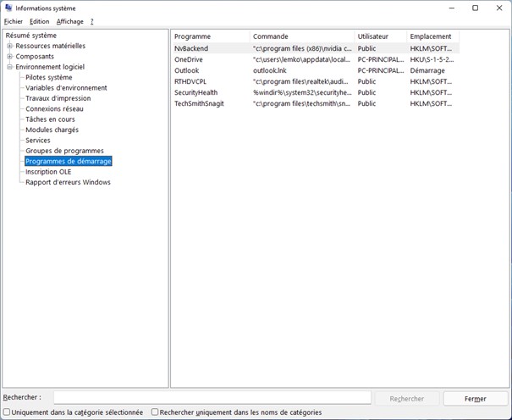Click the Informations système app icon in title bar
The height and width of the screenshot is (420, 512).
8,8
